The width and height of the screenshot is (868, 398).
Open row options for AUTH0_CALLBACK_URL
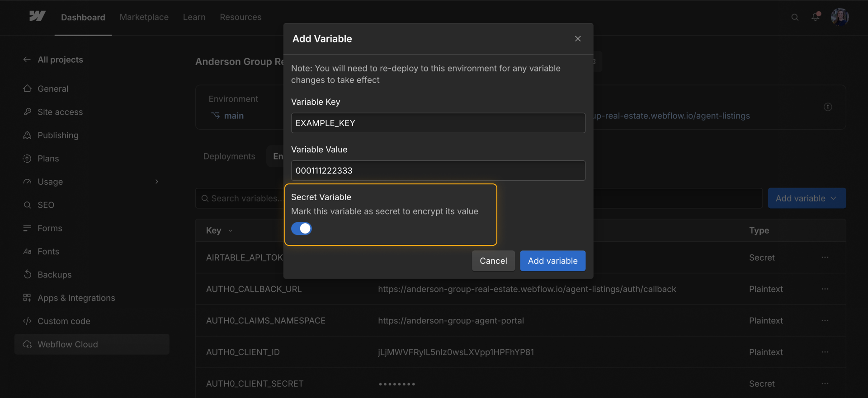click(825, 289)
